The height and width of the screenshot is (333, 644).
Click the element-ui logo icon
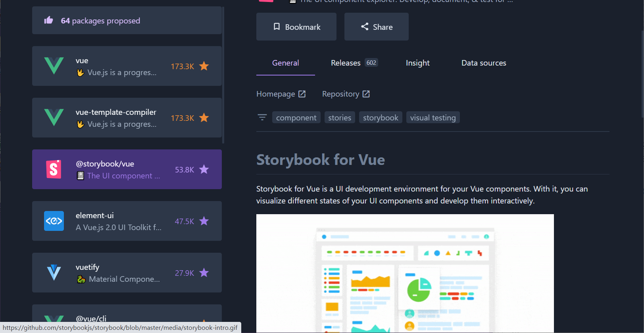(54, 221)
